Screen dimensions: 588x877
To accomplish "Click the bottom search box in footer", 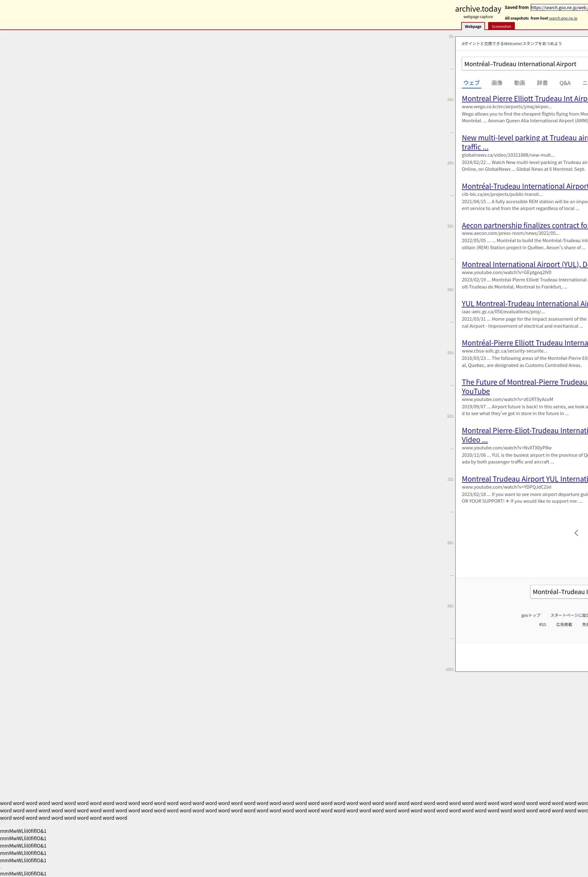I will [x=559, y=592].
